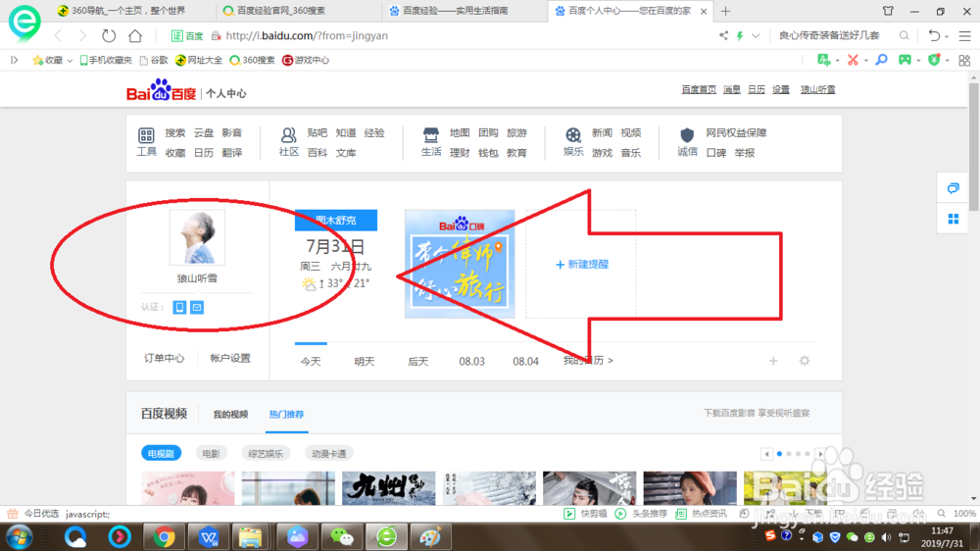The image size is (980, 551).
Task: Switch to the 百度经验官网_360搜索 tab
Action: [x=281, y=11]
